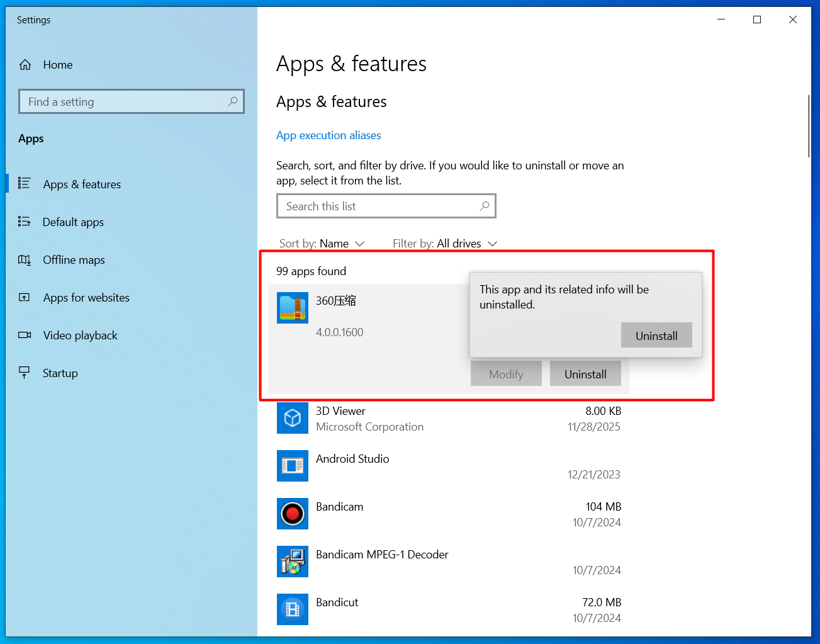Select the Android Studio app name

[x=352, y=459]
